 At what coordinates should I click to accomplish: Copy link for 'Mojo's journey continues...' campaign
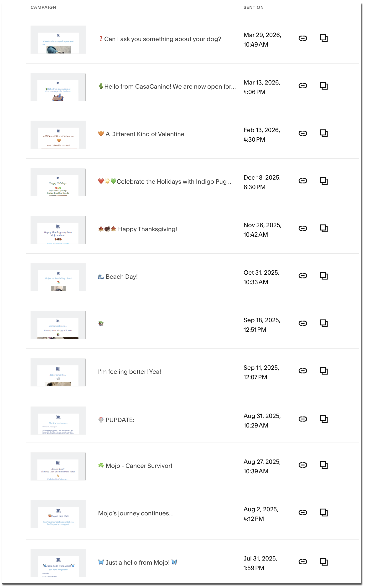tap(303, 513)
